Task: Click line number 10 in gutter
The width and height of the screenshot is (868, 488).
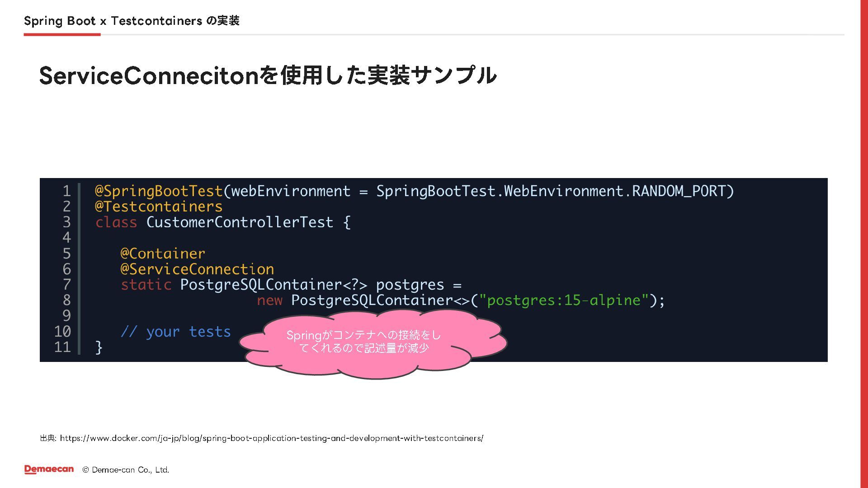Action: click(62, 332)
